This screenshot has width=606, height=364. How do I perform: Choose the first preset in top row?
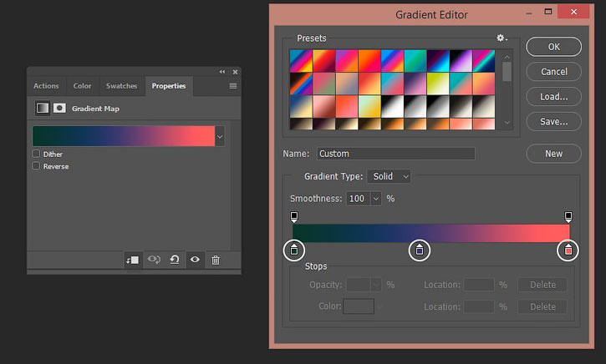pyautogui.click(x=301, y=61)
